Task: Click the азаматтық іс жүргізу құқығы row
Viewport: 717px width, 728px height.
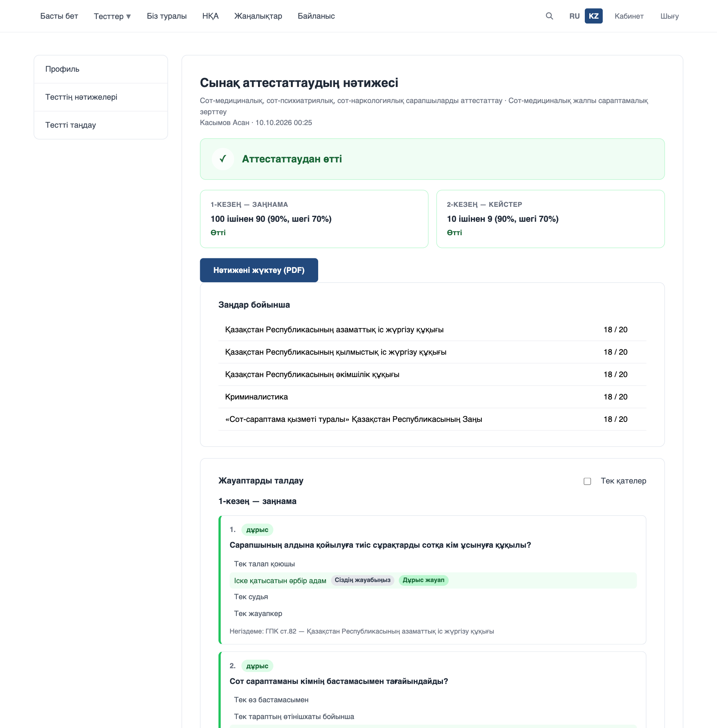Action: 432,330
